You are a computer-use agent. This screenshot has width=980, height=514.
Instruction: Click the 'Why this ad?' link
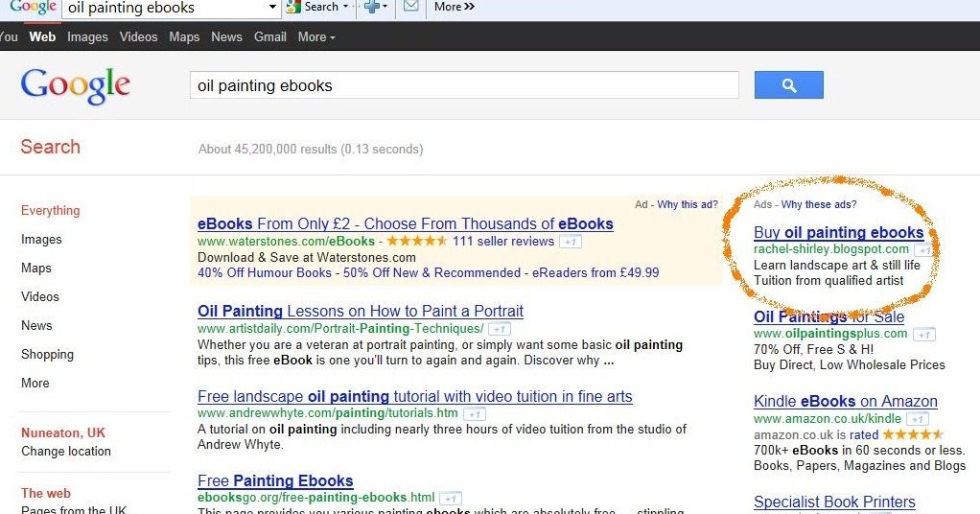(x=688, y=204)
